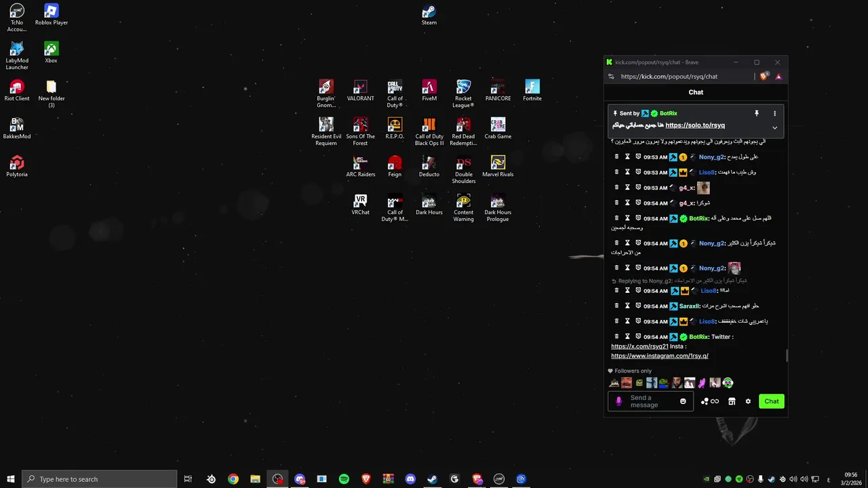868x488 pixels.
Task: Launch the VALORANT desktop icon
Action: (x=361, y=91)
